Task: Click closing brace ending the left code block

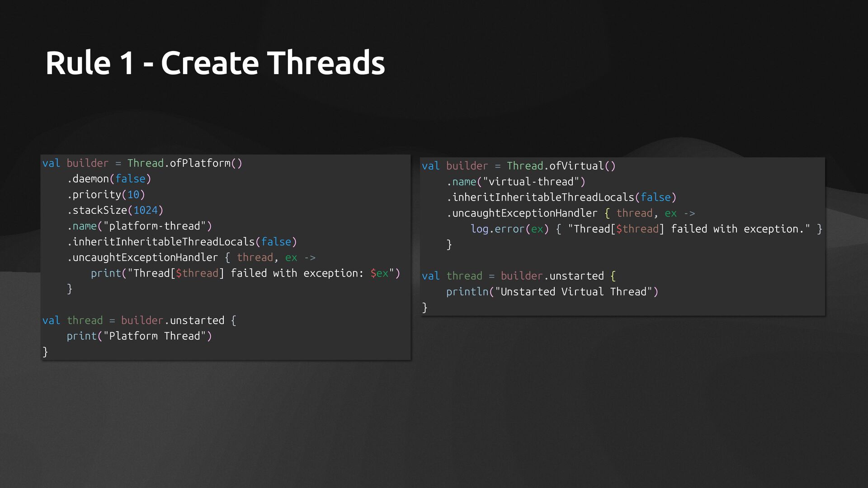Action: (45, 352)
